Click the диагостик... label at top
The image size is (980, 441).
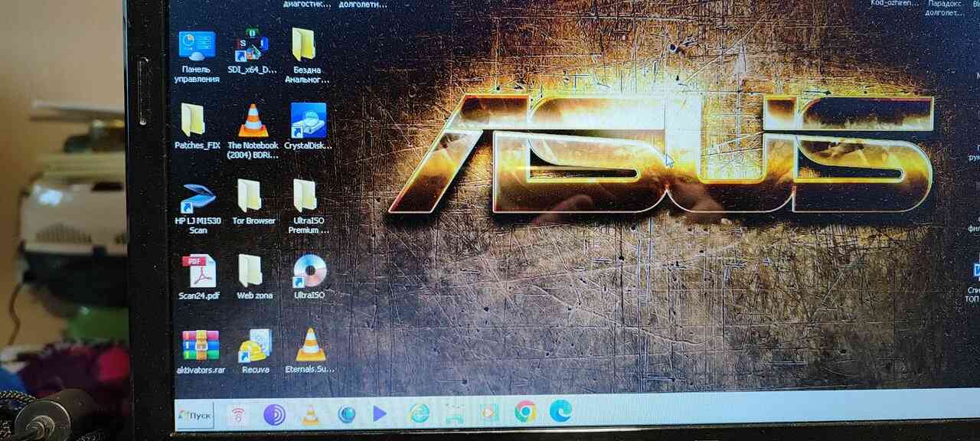[x=307, y=4]
